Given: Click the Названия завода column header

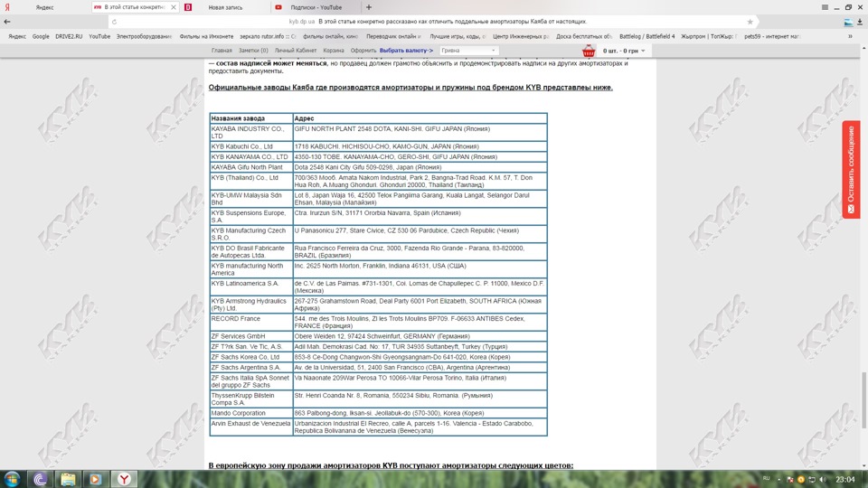Looking at the screenshot, I should [x=251, y=118].
